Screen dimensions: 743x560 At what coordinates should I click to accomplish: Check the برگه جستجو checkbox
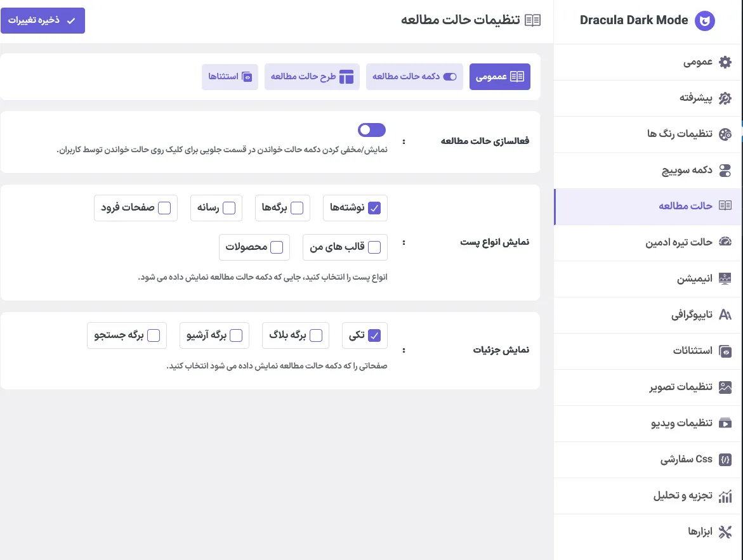click(x=154, y=335)
